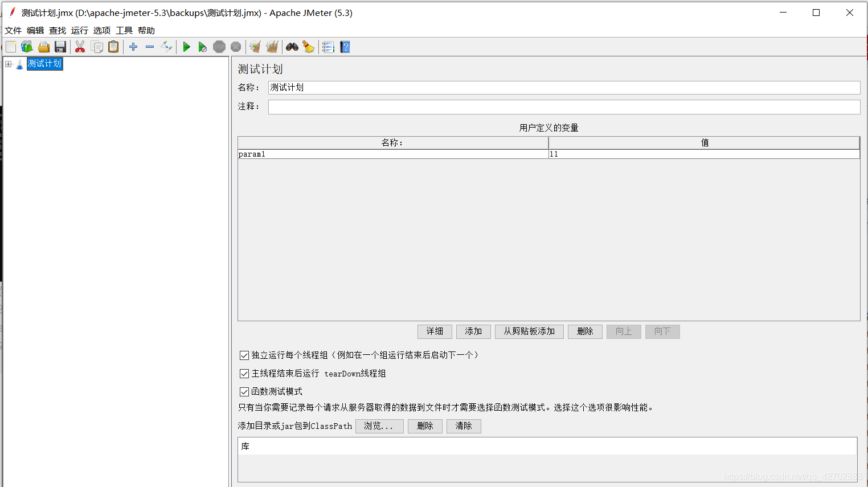The height and width of the screenshot is (487, 868).
Task: Open JMeter Help with the question mark icon
Action: pos(345,47)
